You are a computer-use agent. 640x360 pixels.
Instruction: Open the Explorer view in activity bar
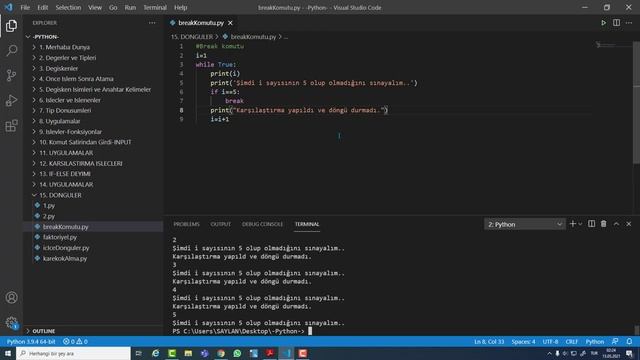click(11, 26)
